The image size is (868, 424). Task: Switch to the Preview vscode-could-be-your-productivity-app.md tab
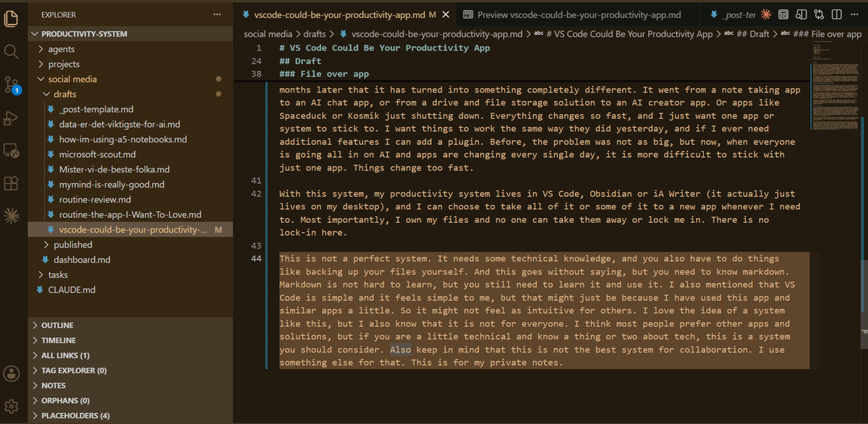tap(579, 14)
